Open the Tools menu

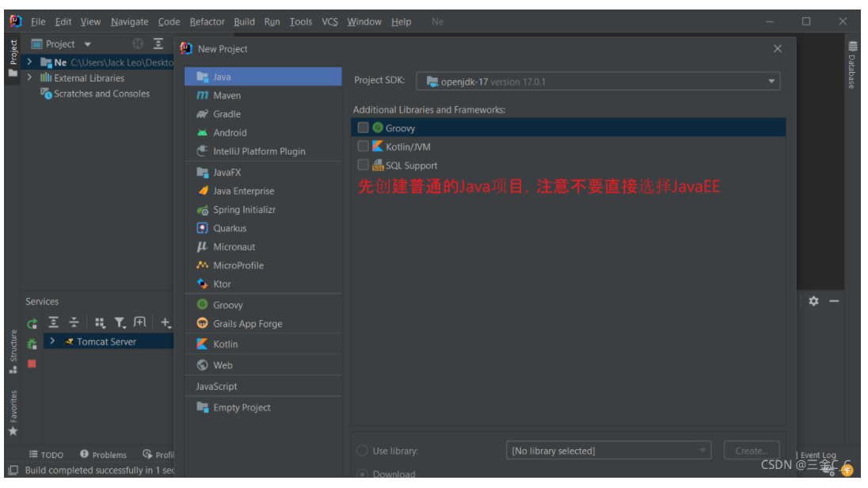(x=301, y=21)
